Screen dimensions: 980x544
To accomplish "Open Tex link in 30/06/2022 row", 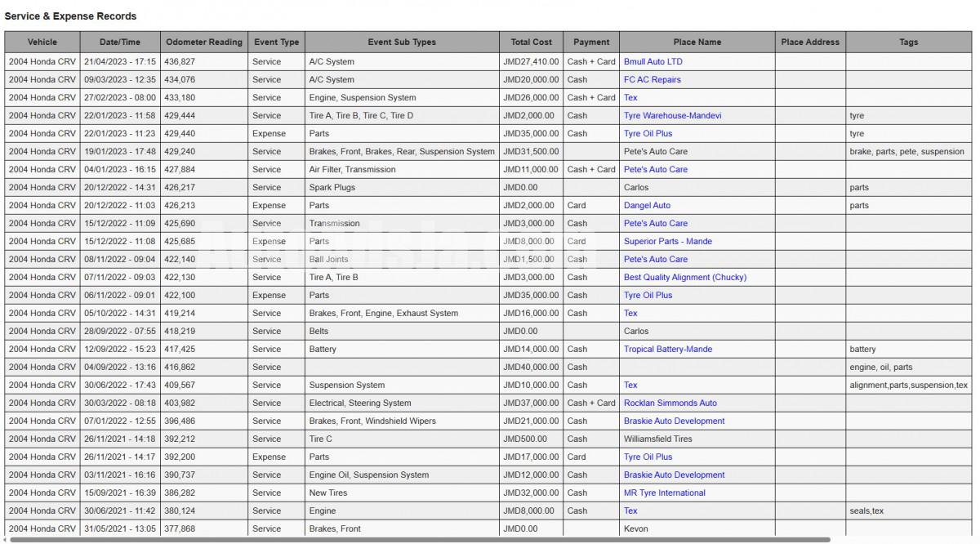I will [630, 385].
